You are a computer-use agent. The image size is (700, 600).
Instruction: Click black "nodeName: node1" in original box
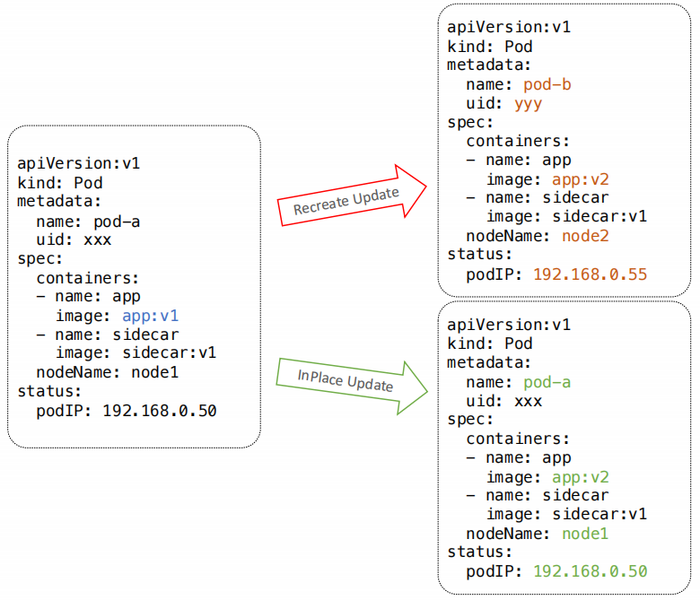tap(107, 372)
